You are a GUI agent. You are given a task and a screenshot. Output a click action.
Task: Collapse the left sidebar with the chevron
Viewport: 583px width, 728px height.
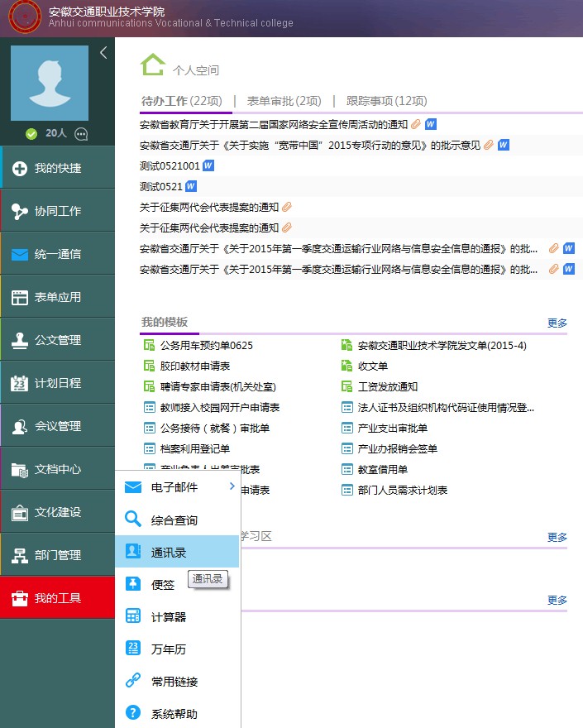103,53
